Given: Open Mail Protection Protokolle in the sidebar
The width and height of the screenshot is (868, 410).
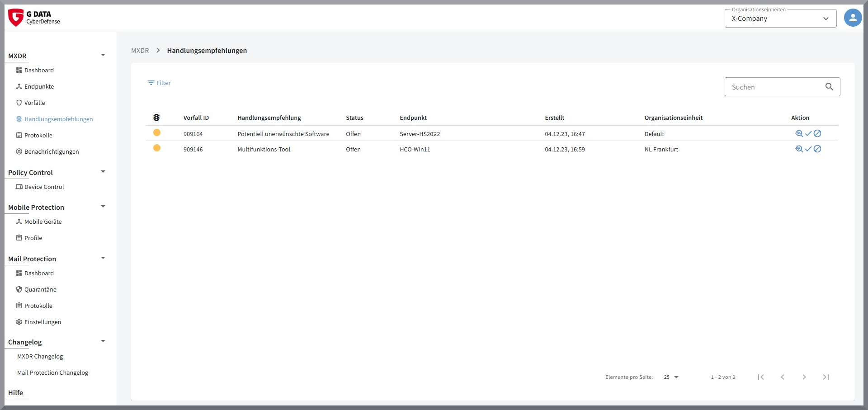Looking at the screenshot, I should coord(34,306).
